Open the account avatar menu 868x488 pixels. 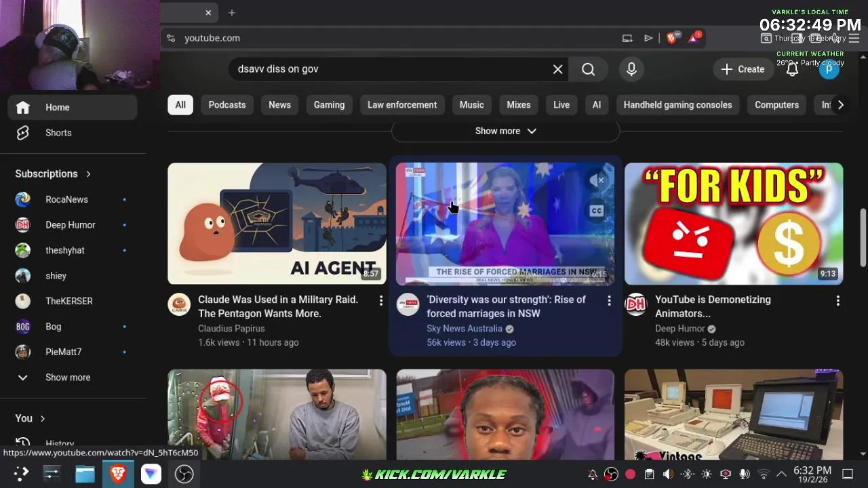(x=829, y=69)
